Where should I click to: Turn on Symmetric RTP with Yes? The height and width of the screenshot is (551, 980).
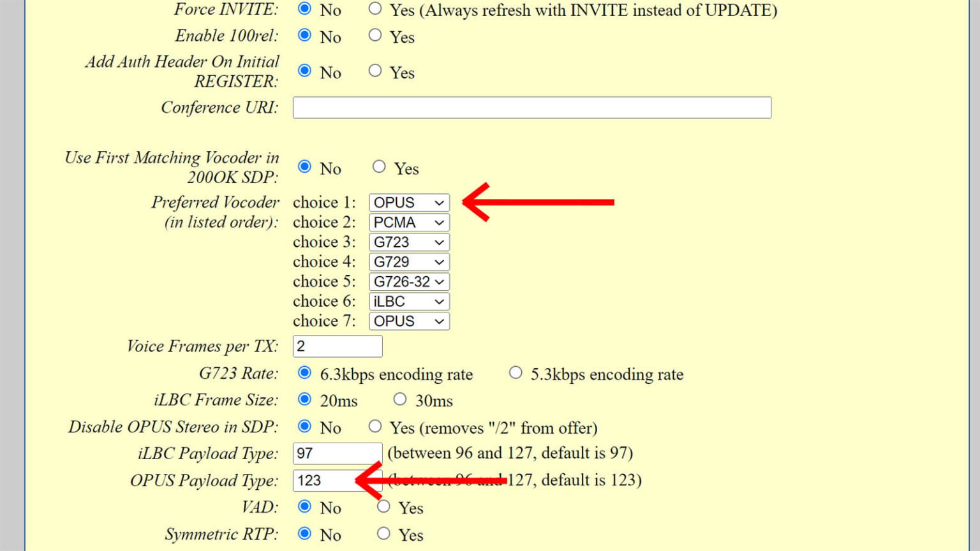[383, 534]
